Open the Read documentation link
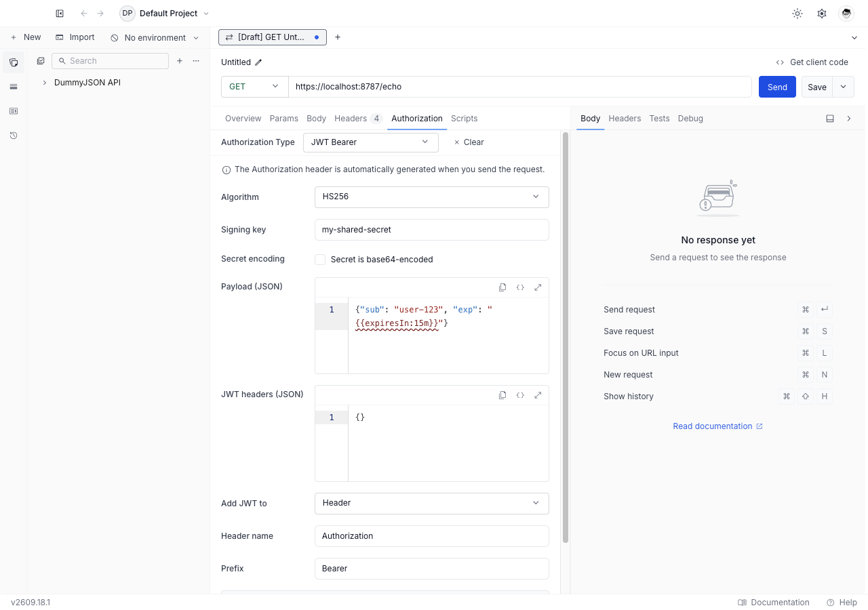 point(717,426)
